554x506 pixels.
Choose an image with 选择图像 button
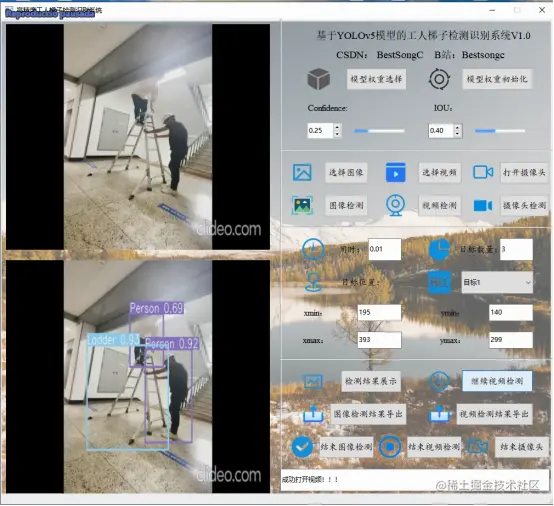pyautogui.click(x=346, y=172)
